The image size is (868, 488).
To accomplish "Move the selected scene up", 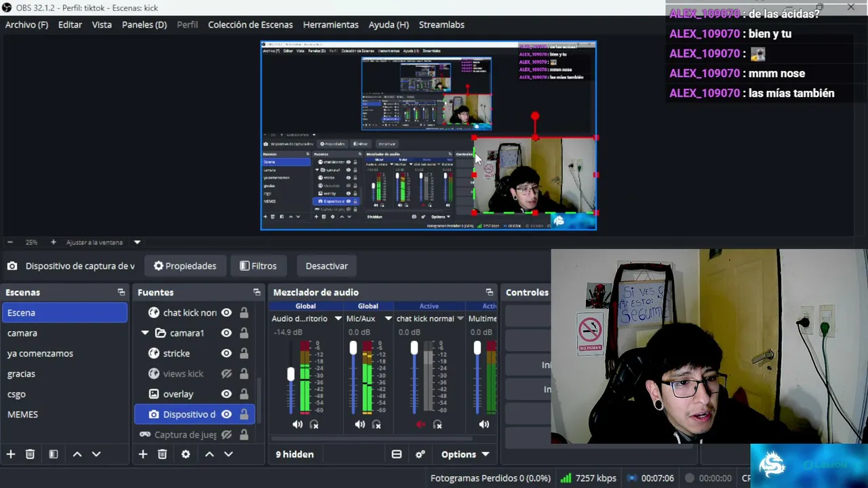I will [x=77, y=454].
